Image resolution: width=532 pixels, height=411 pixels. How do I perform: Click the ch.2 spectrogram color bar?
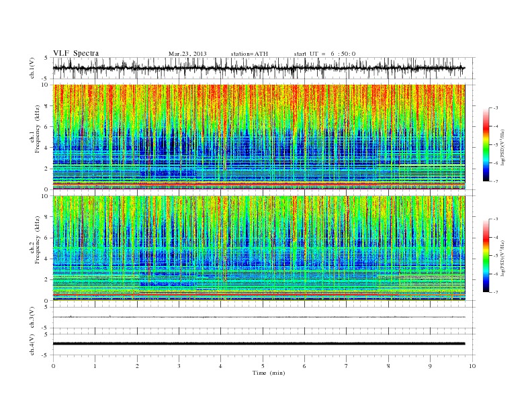[486, 255]
